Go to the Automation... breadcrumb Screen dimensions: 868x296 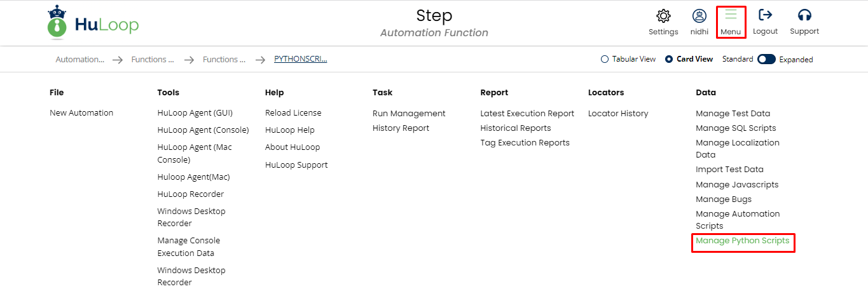pos(79,60)
